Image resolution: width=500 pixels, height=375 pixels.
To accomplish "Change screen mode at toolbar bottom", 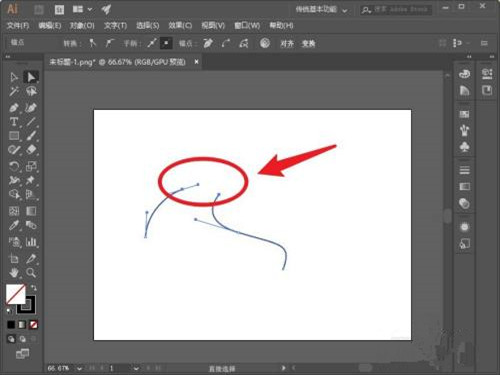I will (22, 354).
